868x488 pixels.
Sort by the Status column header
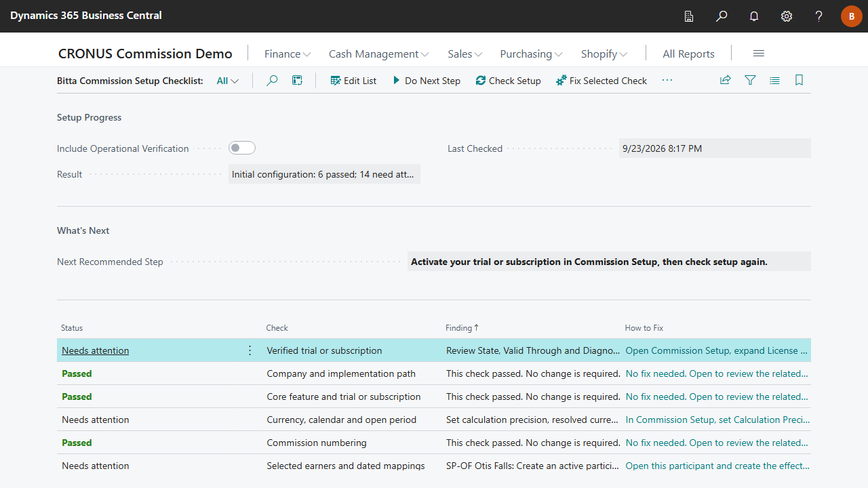[x=72, y=328]
